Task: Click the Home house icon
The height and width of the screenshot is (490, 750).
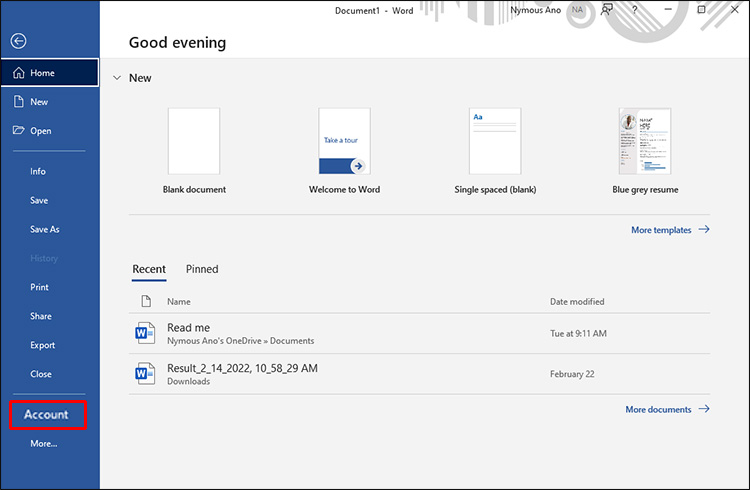Action: [18, 73]
